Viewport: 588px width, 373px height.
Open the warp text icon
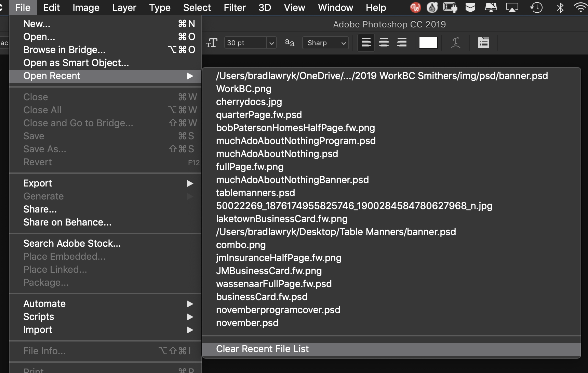(x=455, y=43)
